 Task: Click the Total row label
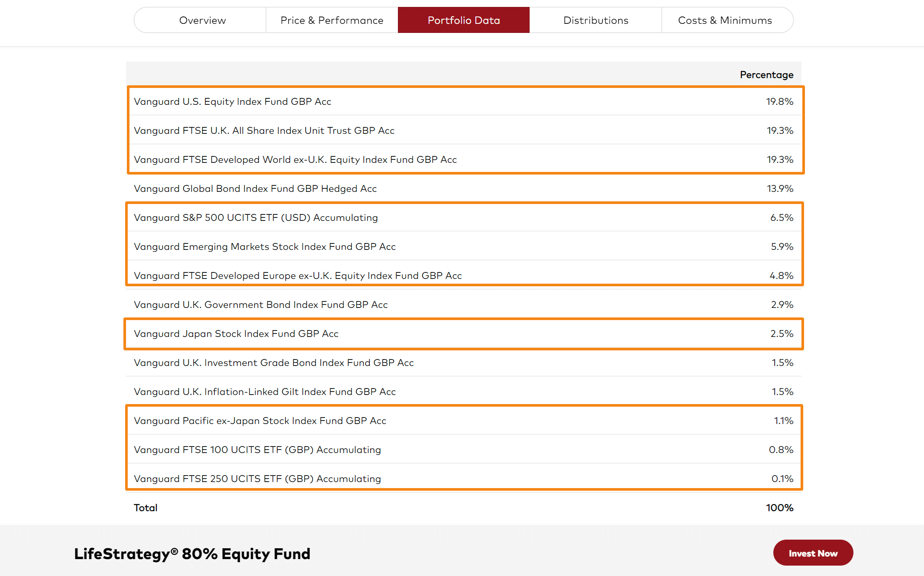click(145, 508)
